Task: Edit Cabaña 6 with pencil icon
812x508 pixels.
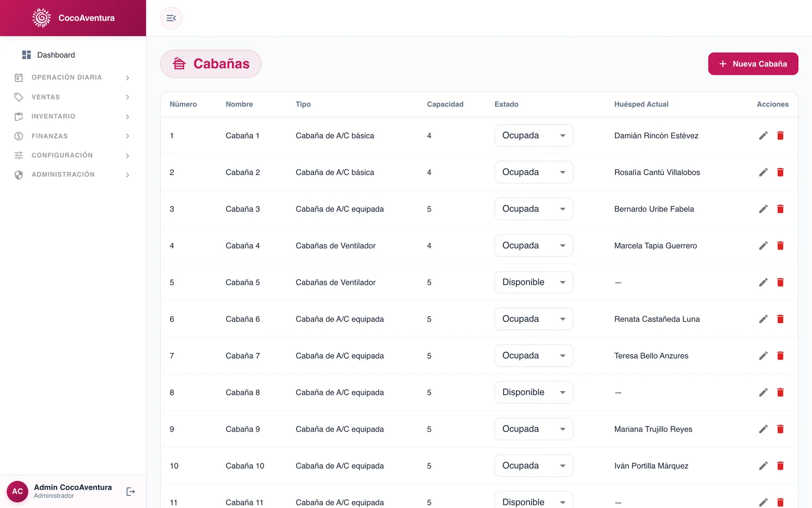Action: [763, 319]
